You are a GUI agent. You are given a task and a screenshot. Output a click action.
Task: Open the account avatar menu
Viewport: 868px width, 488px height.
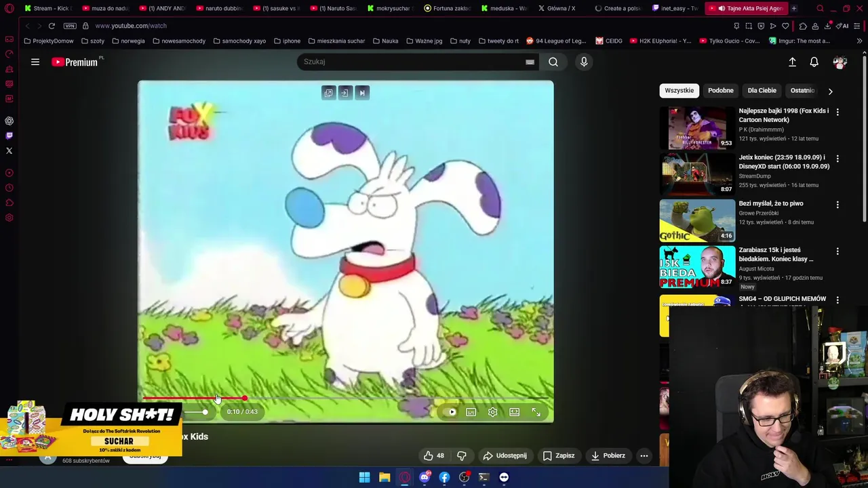840,62
